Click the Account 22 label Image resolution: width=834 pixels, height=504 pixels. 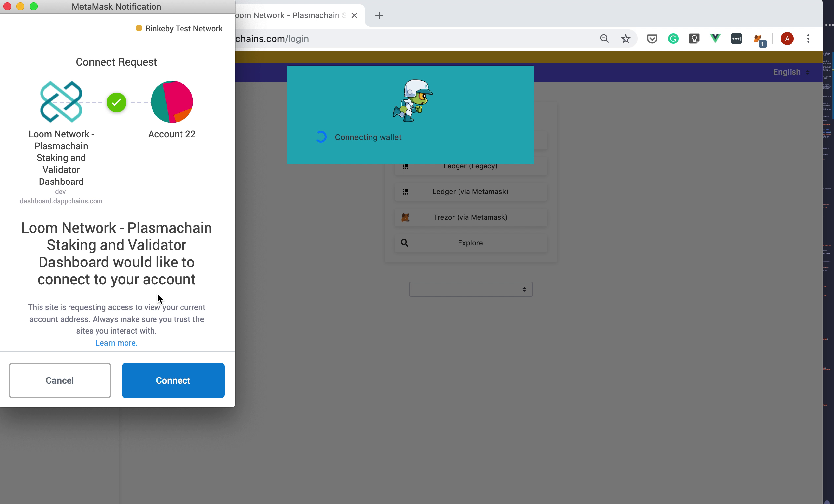click(172, 134)
